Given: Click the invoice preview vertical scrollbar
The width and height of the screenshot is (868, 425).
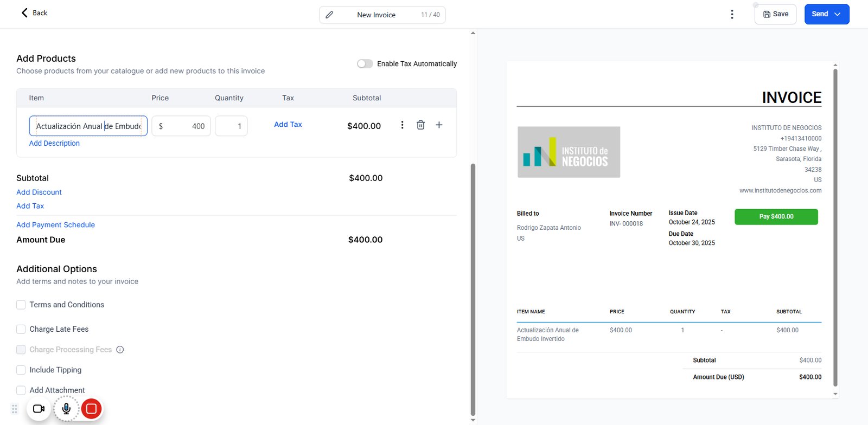Looking at the screenshot, I should 835,228.
